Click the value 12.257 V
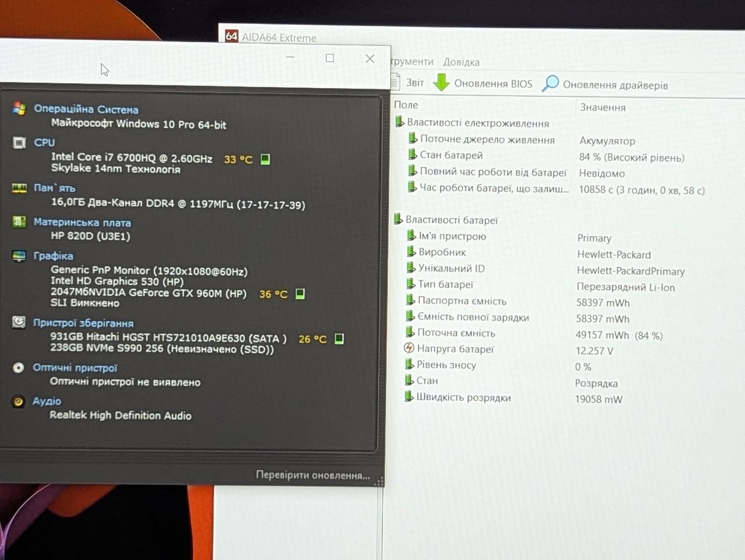This screenshot has height=560, width=745. 594,351
